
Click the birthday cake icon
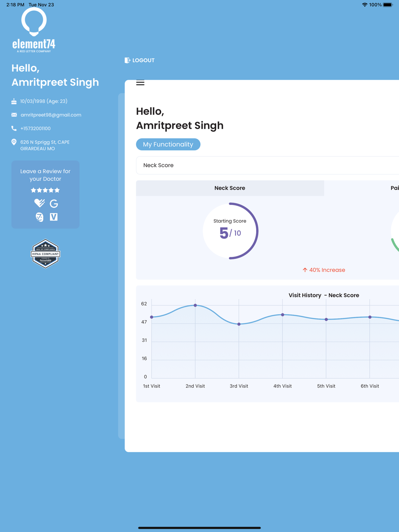click(x=14, y=101)
